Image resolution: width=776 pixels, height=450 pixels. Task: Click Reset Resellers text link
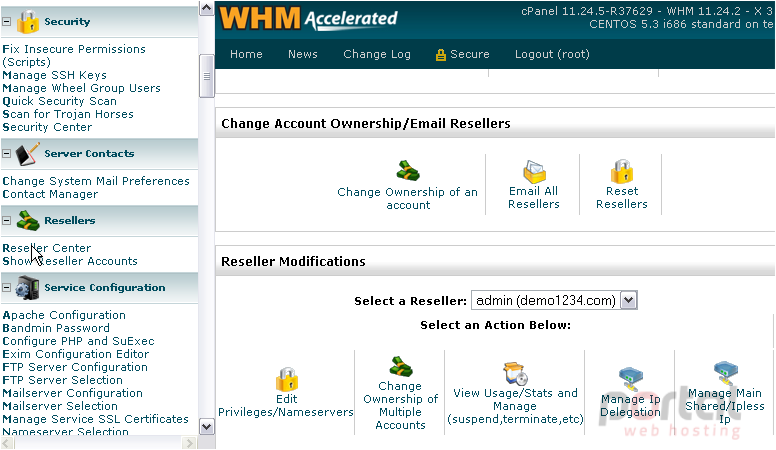pyautogui.click(x=622, y=198)
